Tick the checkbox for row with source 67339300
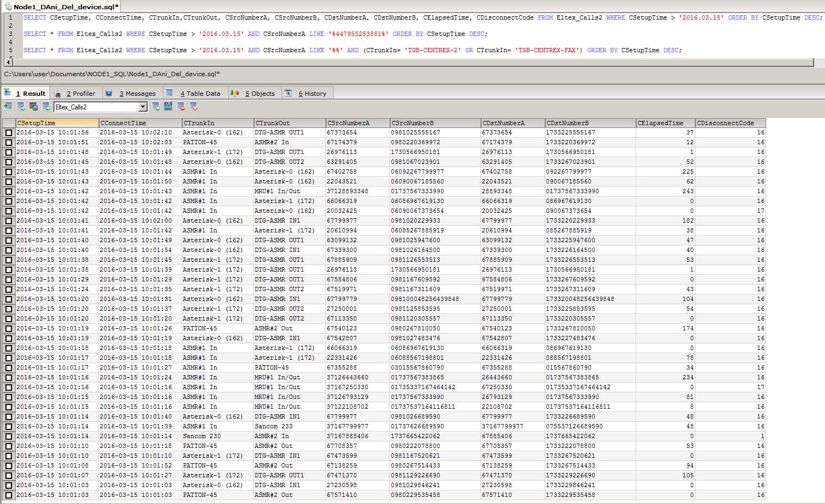The image size is (825, 504). (9, 250)
